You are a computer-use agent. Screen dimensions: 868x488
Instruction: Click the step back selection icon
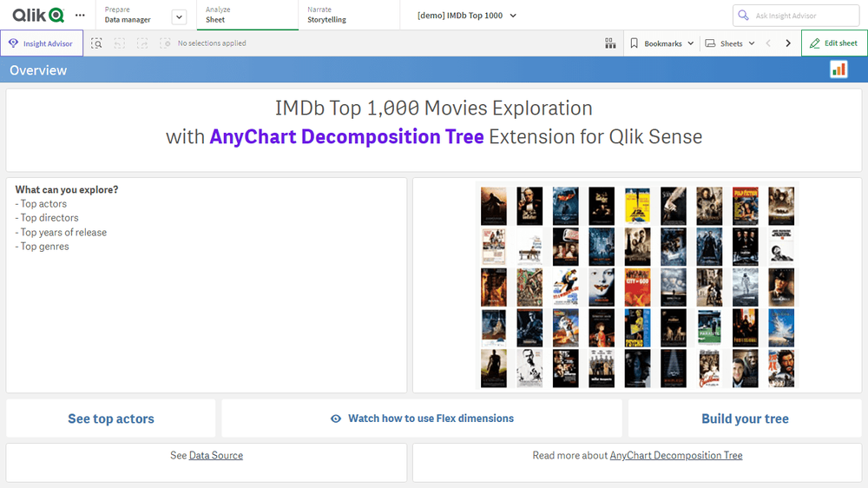coord(120,43)
